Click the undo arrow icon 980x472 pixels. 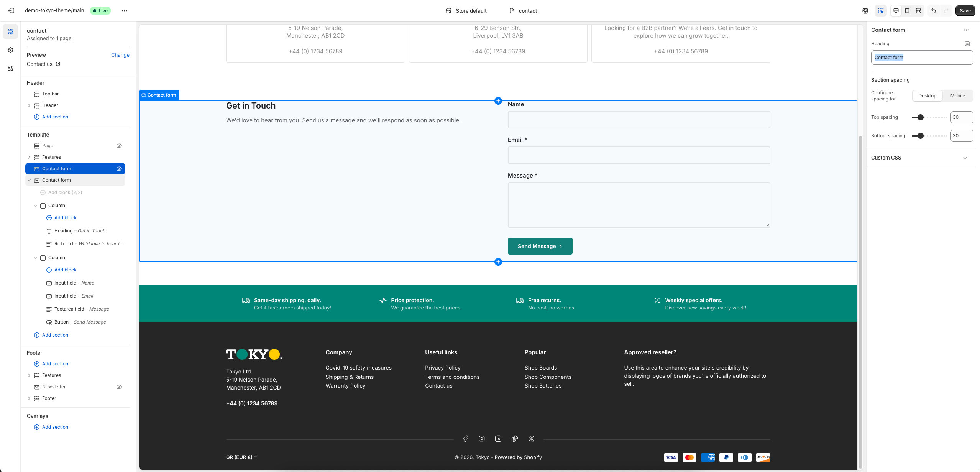pyautogui.click(x=934, y=11)
